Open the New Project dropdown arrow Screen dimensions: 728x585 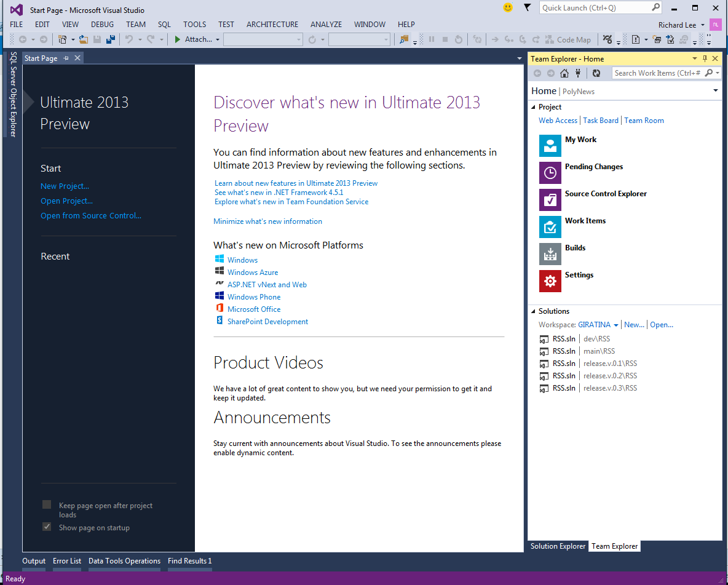coord(73,39)
